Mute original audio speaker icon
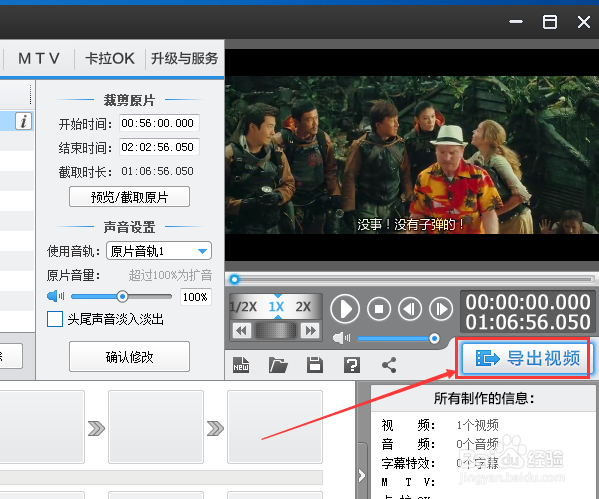 (56, 296)
